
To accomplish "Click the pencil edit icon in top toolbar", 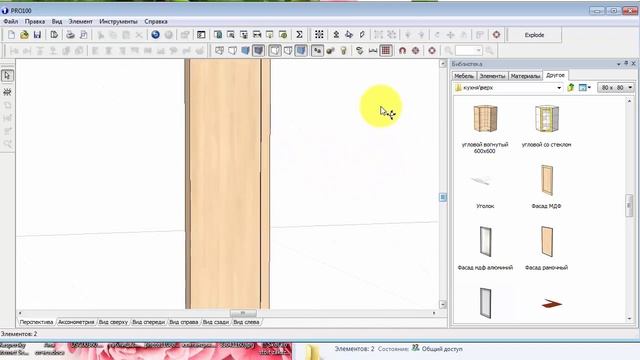I will [362, 35].
